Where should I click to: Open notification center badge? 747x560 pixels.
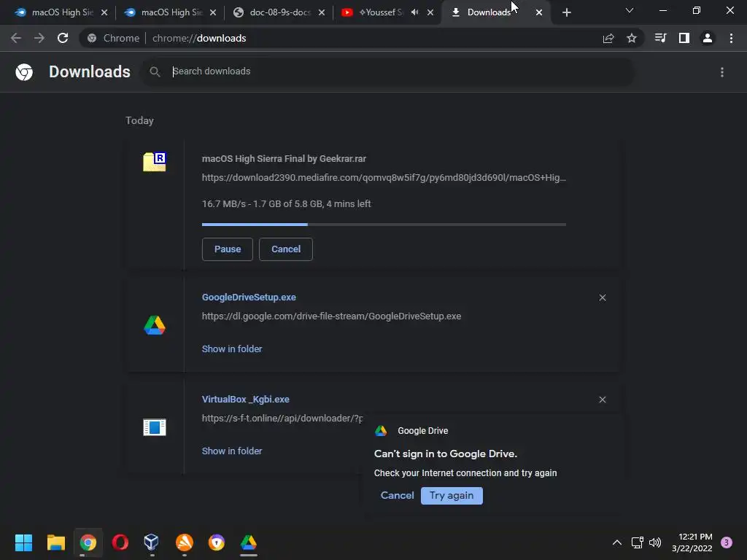tap(727, 542)
